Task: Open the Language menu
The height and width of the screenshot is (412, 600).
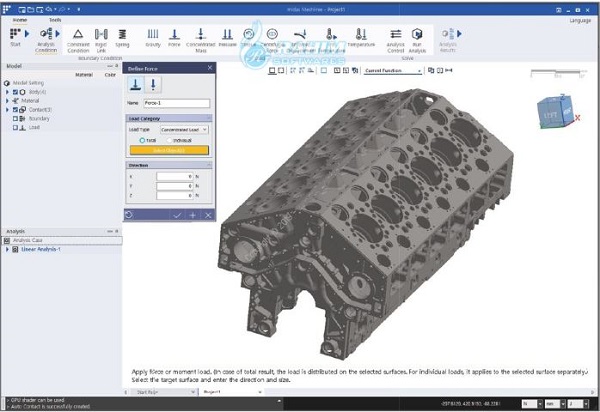Action: pos(580,20)
